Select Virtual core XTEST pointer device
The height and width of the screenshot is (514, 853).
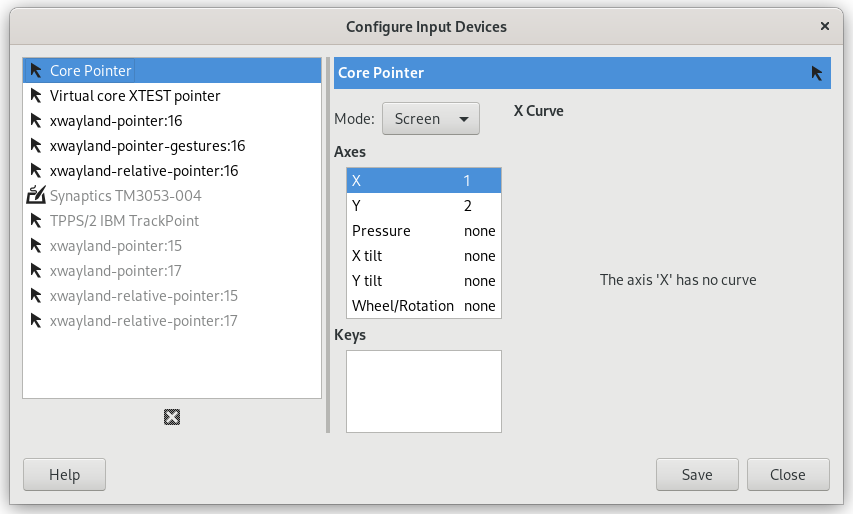(172, 96)
